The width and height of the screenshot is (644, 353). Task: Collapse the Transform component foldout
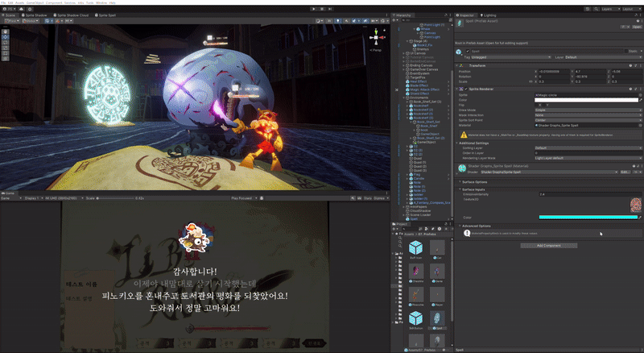[457, 66]
